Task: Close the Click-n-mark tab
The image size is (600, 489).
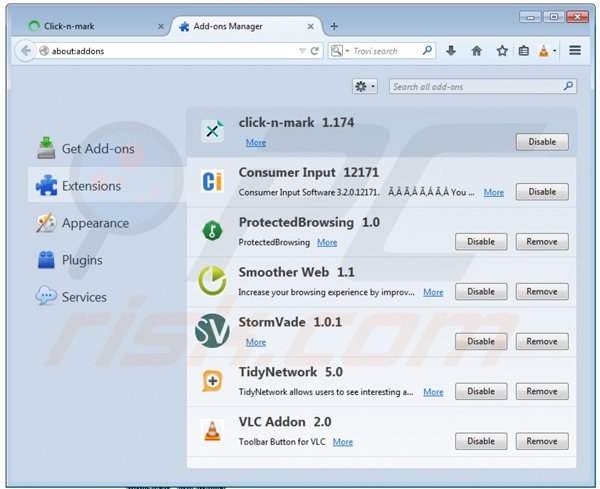Action: click(x=161, y=26)
